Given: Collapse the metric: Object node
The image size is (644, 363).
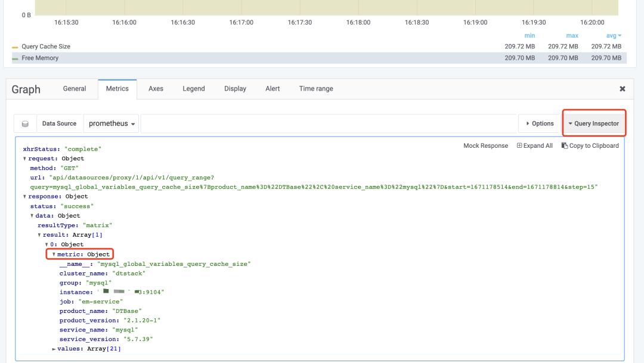Looking at the screenshot, I should point(54,254).
